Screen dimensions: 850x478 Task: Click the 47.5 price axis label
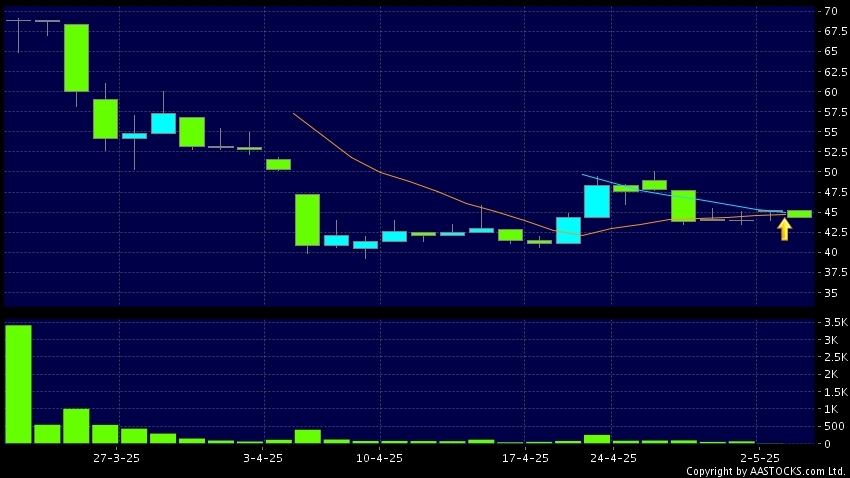click(835, 192)
